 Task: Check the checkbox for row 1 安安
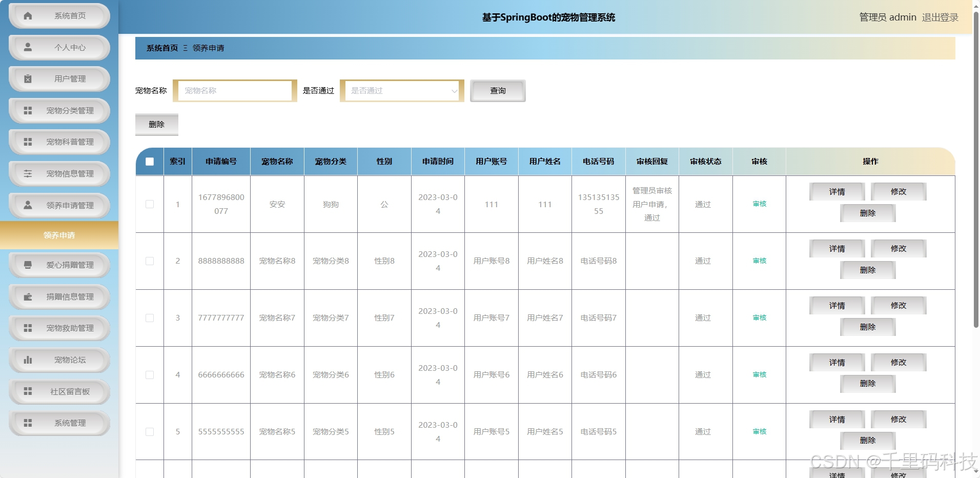point(150,204)
